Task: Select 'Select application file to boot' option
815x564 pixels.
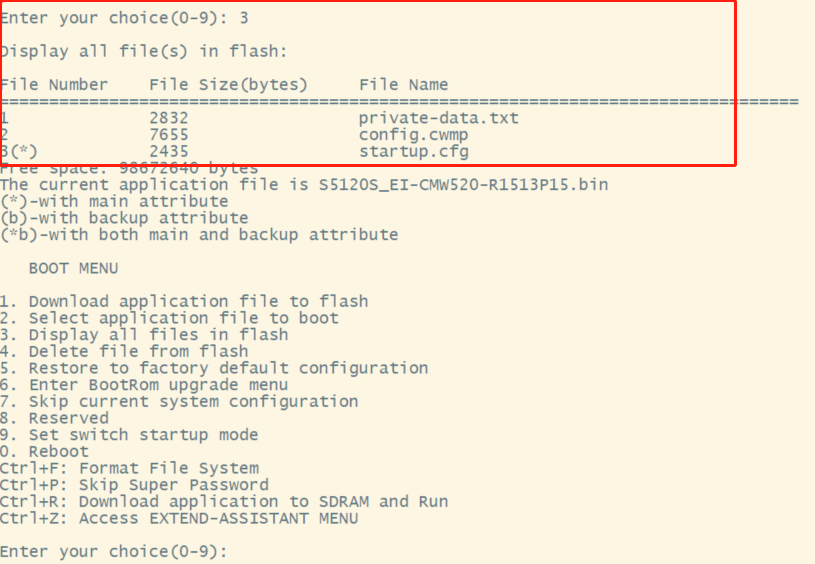Action: (x=169, y=318)
